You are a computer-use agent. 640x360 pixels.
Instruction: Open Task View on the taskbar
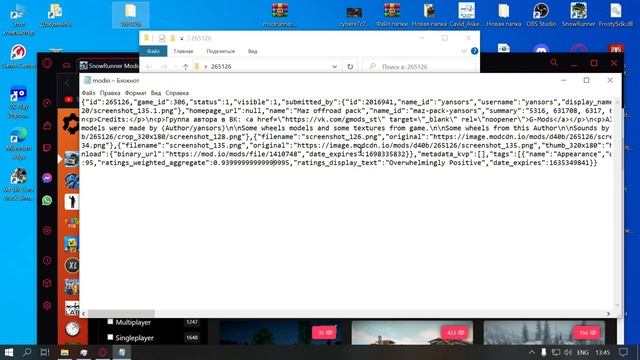click(x=45, y=352)
